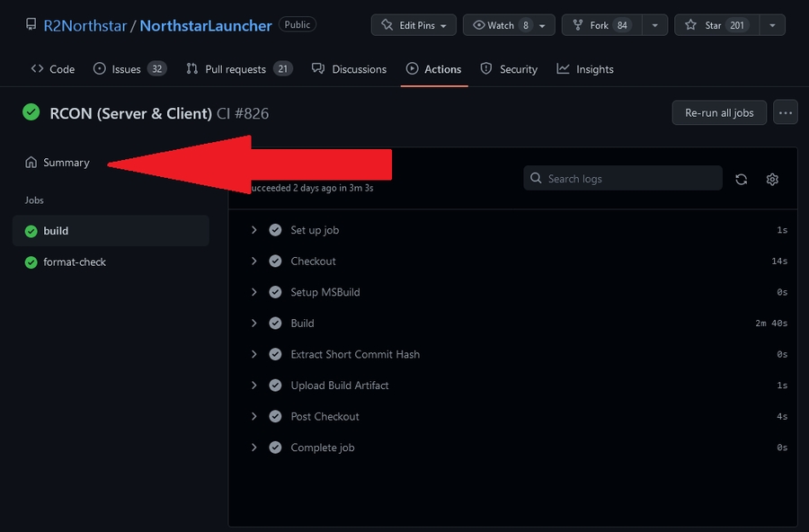Image resolution: width=809 pixels, height=532 pixels.
Task: Click the Re-run all jobs button
Action: [719, 113]
